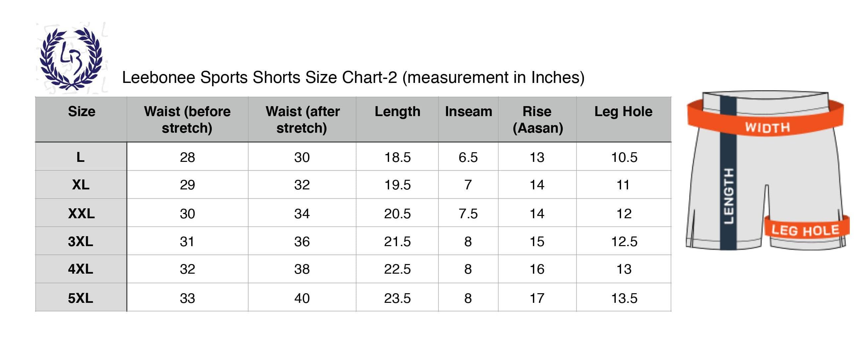Select the Rise (Aasan) column header

(538, 120)
